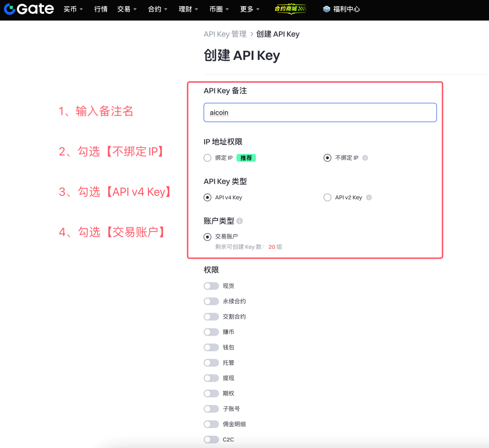Viewport: 489px width, 448px height.
Task: Open the 交易 dropdown menu
Action: click(124, 9)
